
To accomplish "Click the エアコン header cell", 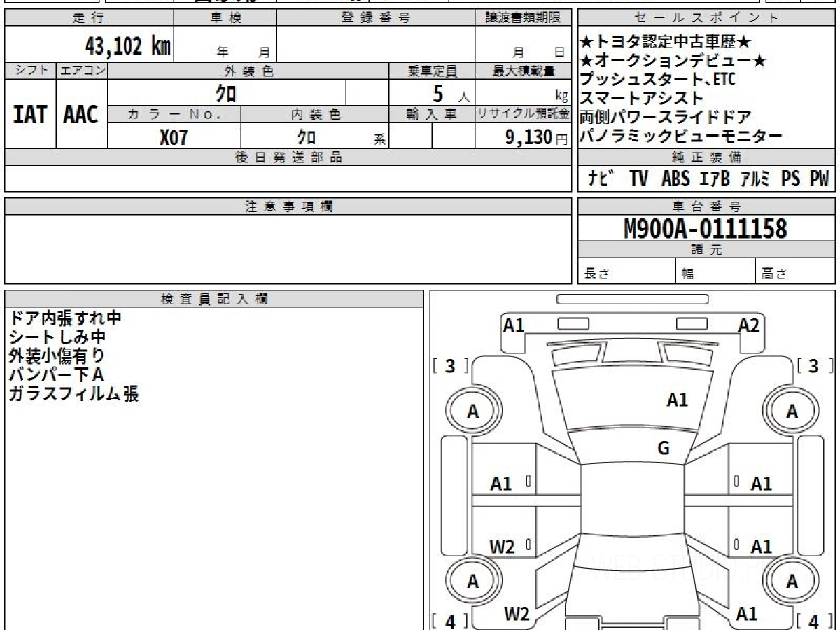I will [x=82, y=71].
